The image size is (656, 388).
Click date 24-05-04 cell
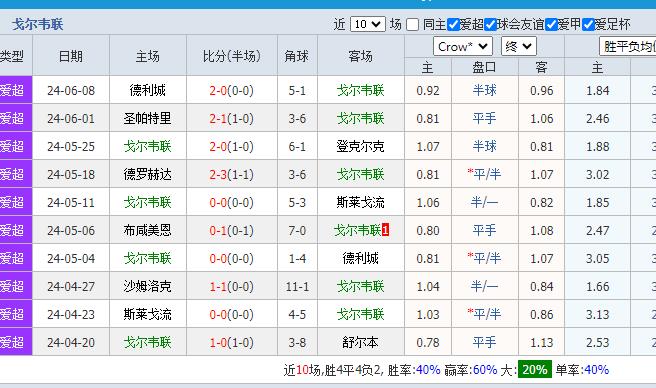pyautogui.click(x=71, y=258)
